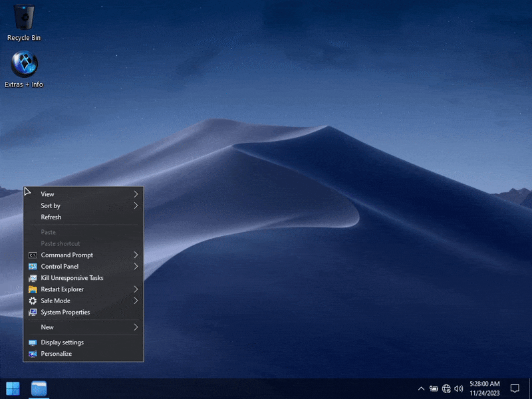
Task: Expand the New submenu arrow
Action: (136, 327)
